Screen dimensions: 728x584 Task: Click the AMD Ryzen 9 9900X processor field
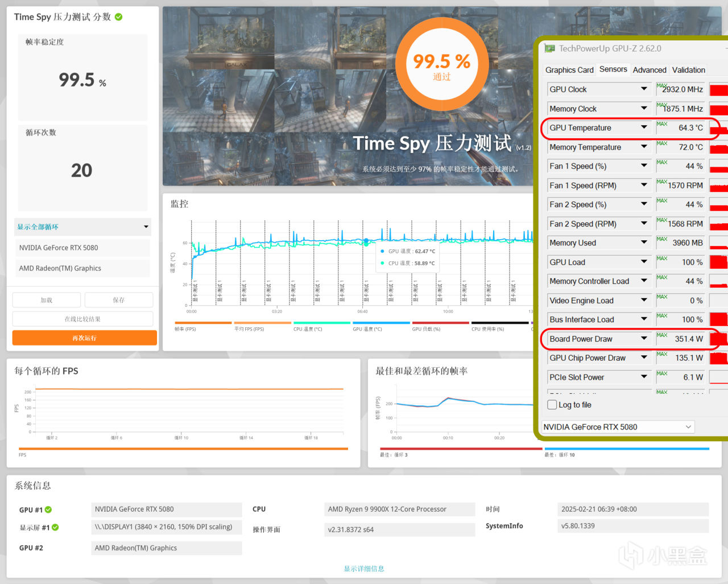400,509
